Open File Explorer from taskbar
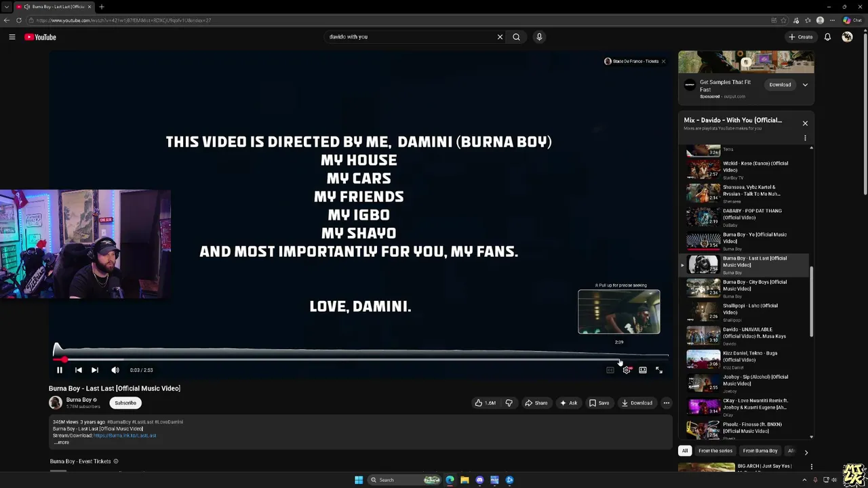 point(465,480)
